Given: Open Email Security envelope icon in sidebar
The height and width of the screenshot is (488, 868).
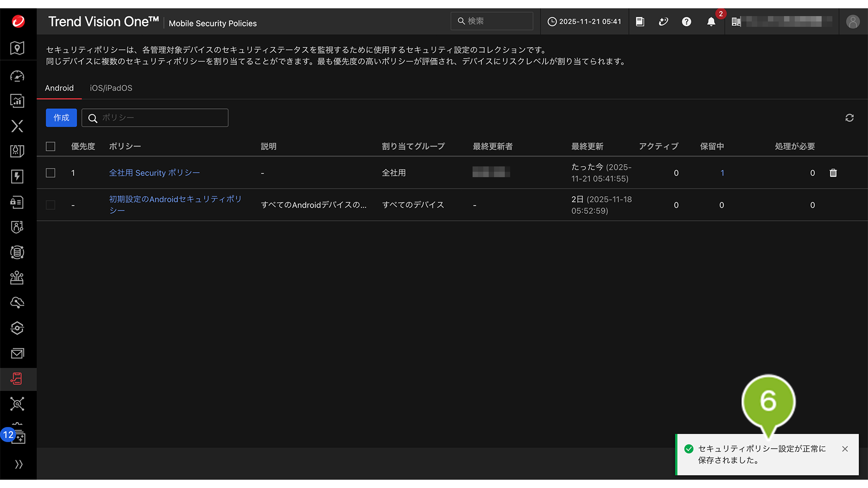Looking at the screenshot, I should [x=17, y=353].
